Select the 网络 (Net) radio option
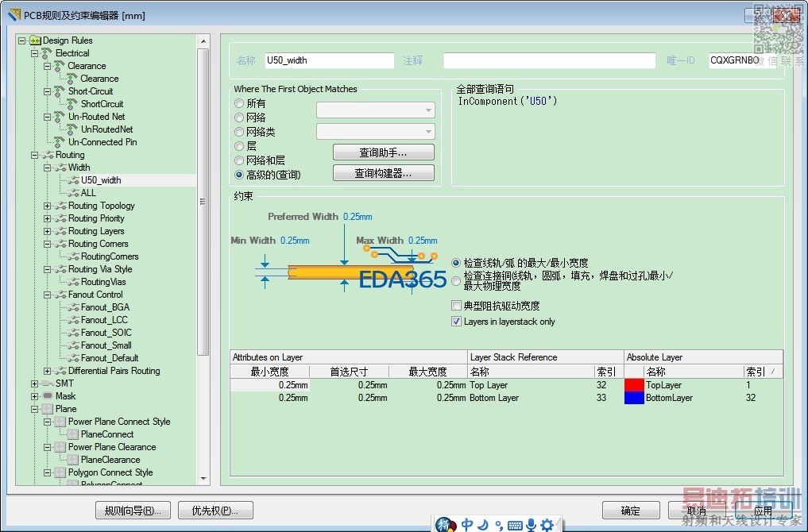The width and height of the screenshot is (808, 532). [239, 118]
